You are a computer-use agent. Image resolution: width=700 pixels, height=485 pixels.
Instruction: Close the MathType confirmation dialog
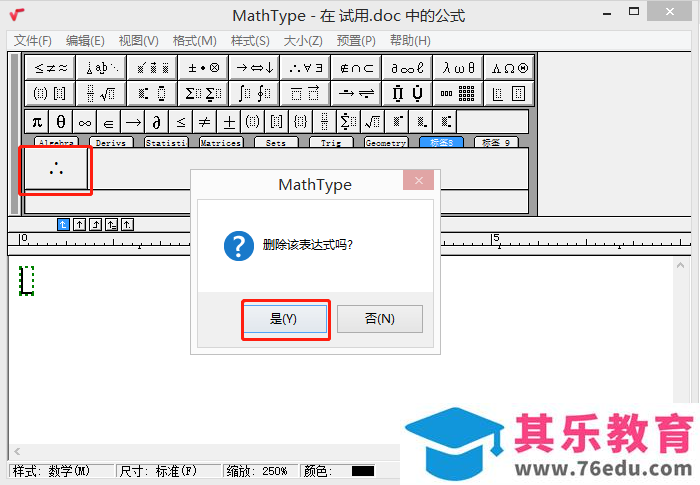tap(418, 180)
